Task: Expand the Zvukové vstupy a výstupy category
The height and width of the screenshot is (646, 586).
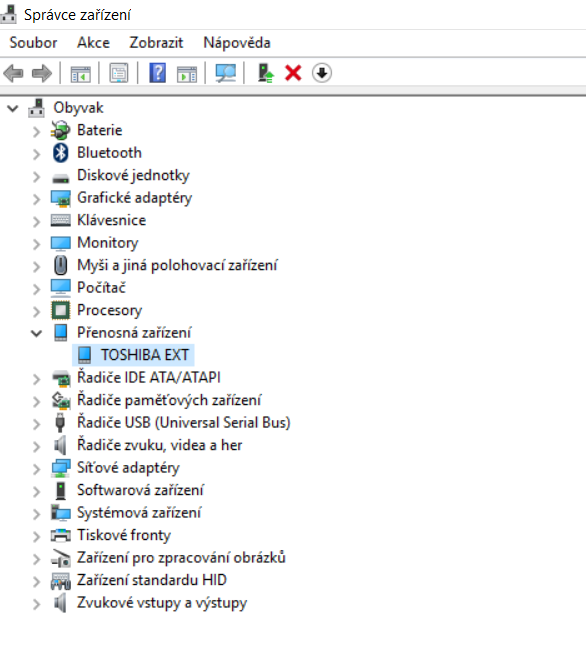Action: tap(37, 604)
